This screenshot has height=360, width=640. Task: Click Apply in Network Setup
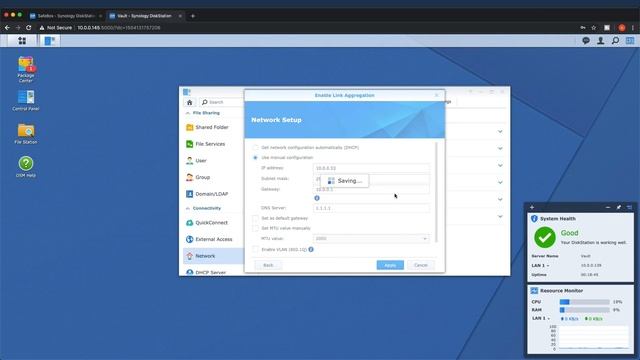pos(390,265)
